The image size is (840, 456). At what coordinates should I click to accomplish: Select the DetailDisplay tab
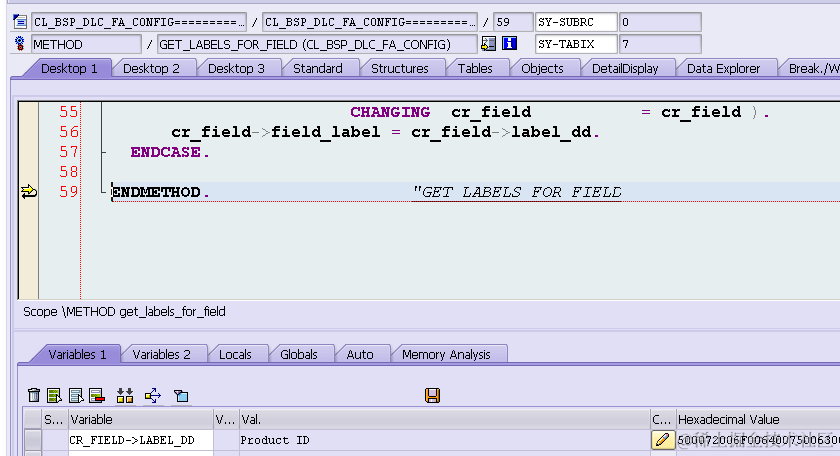pos(625,69)
